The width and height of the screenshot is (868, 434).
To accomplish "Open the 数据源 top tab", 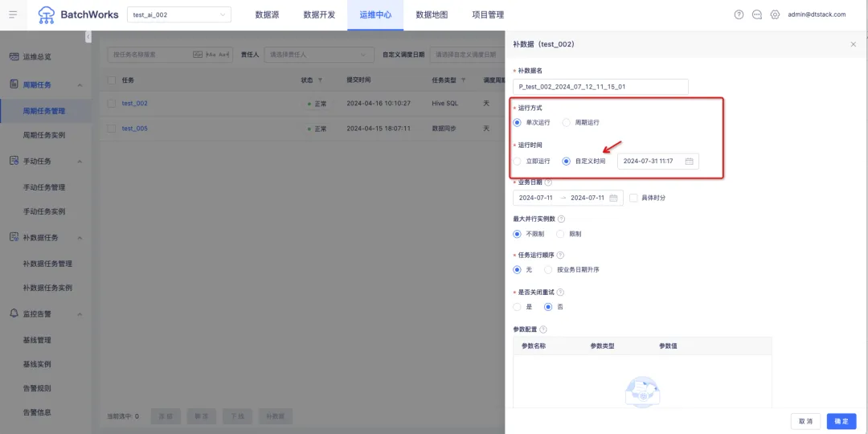I will coord(267,15).
